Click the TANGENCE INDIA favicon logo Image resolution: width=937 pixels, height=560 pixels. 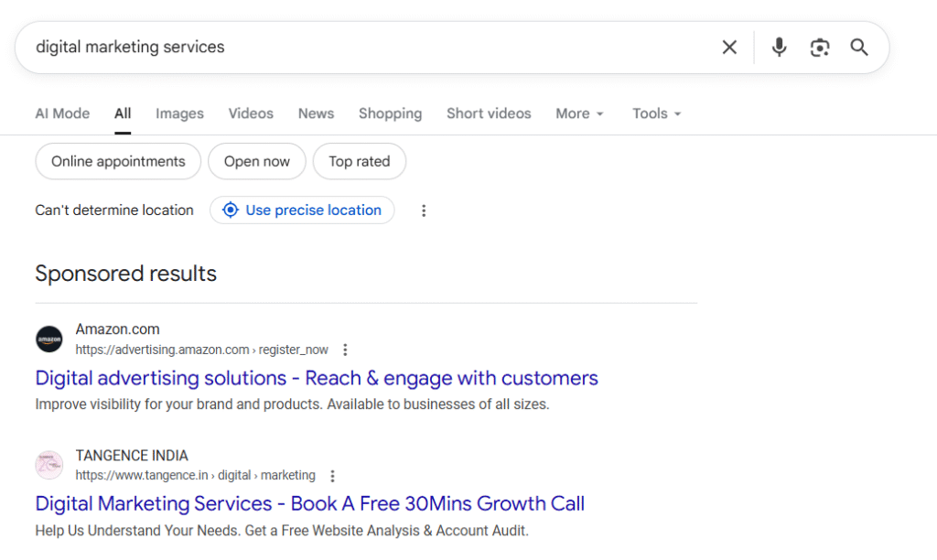click(49, 465)
